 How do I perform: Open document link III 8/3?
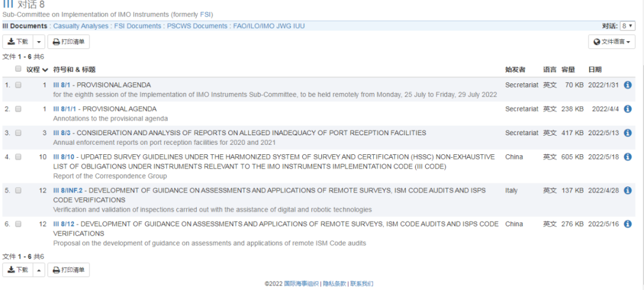61,133
